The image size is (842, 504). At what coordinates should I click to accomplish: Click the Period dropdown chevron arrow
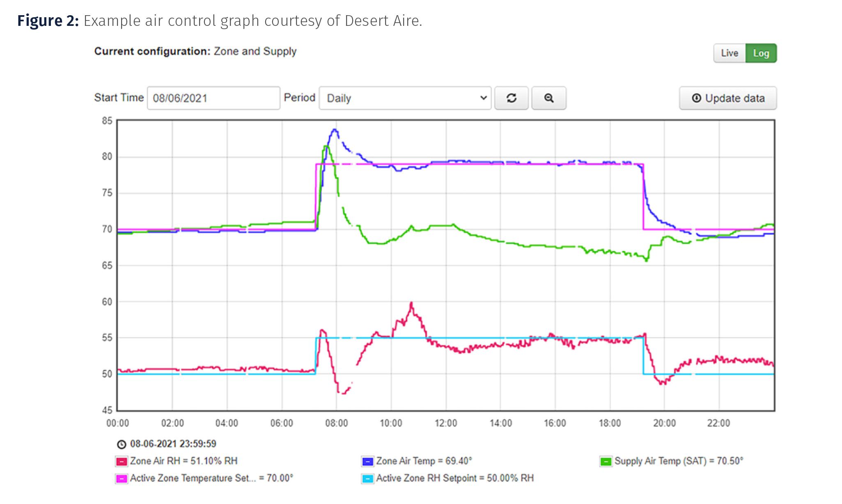[483, 98]
